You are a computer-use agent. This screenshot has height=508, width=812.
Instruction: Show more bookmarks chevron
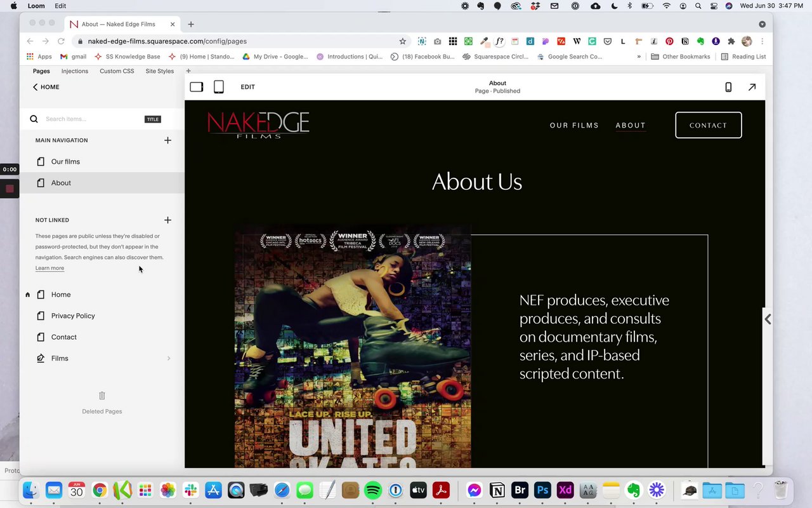click(639, 57)
